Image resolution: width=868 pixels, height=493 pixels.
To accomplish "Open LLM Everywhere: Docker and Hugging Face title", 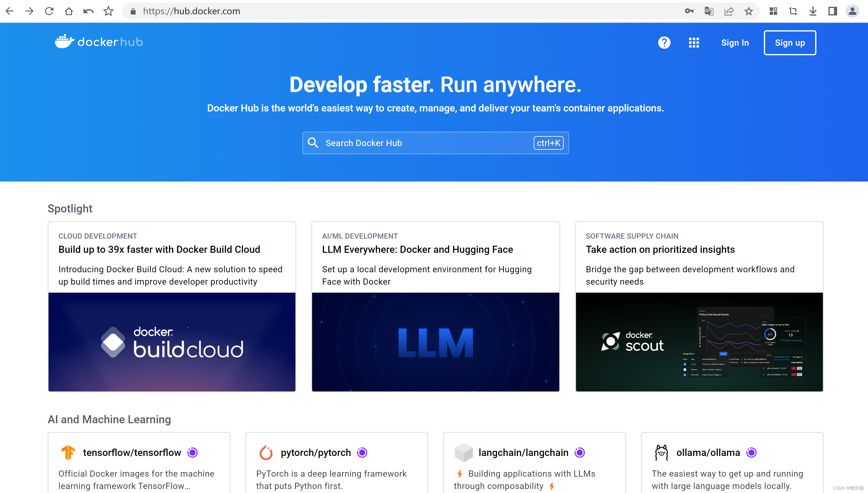I will click(x=417, y=249).
